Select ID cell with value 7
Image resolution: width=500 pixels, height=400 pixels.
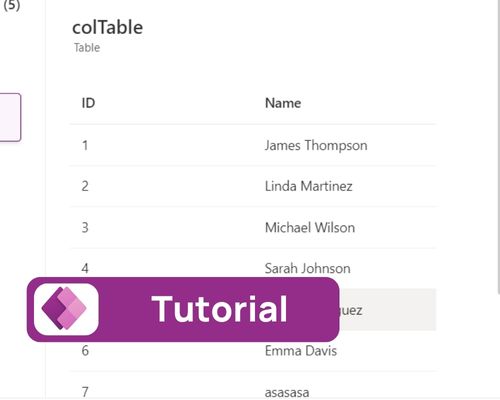click(x=85, y=392)
